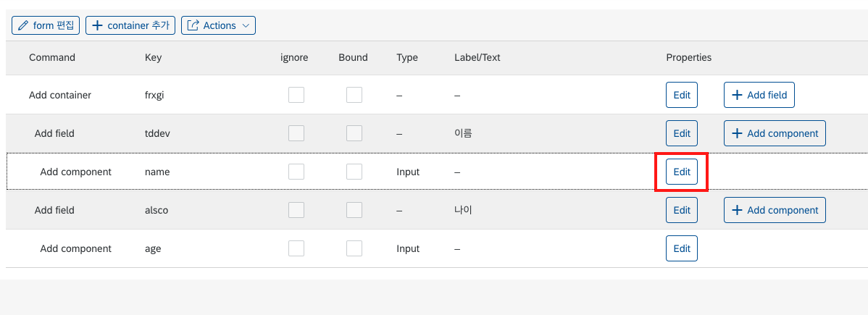Click the pencil icon on form 편집

[23, 25]
